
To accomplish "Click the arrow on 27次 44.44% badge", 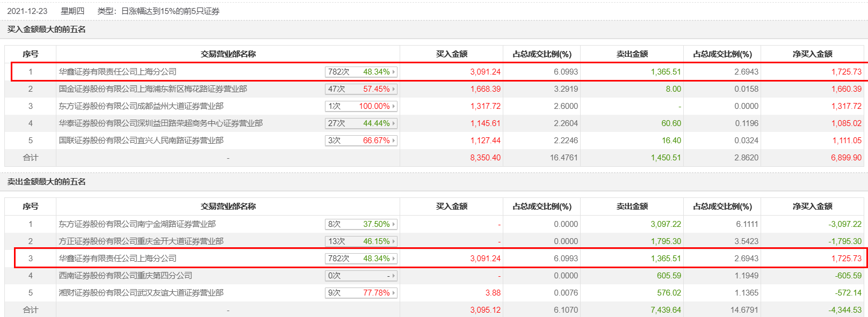I will click(394, 123).
